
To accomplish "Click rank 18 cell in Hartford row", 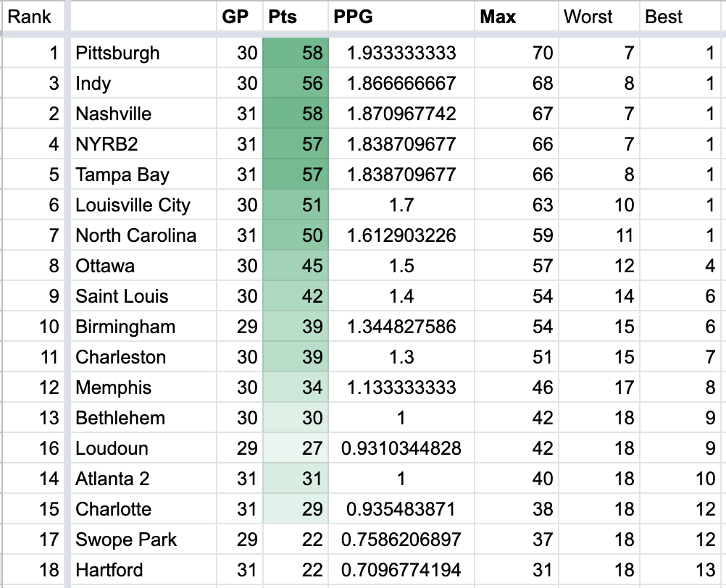I will tap(32, 570).
